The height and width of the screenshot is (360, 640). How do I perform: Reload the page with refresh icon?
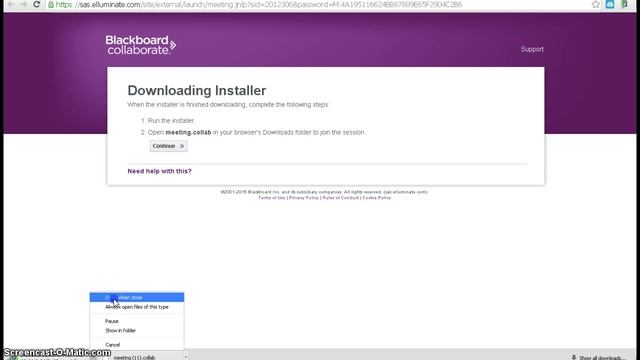pyautogui.click(x=37, y=4)
